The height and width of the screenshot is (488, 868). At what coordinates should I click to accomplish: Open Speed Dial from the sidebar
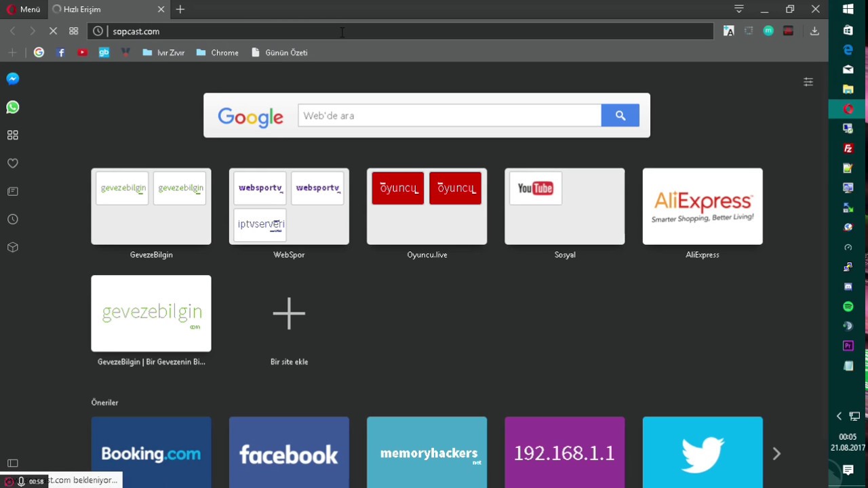point(13,136)
